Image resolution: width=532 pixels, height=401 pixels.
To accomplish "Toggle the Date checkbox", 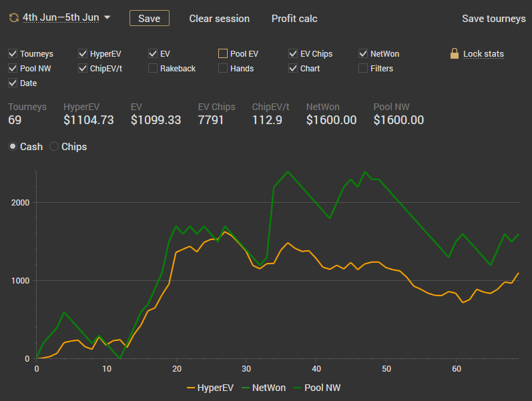I will [x=13, y=83].
